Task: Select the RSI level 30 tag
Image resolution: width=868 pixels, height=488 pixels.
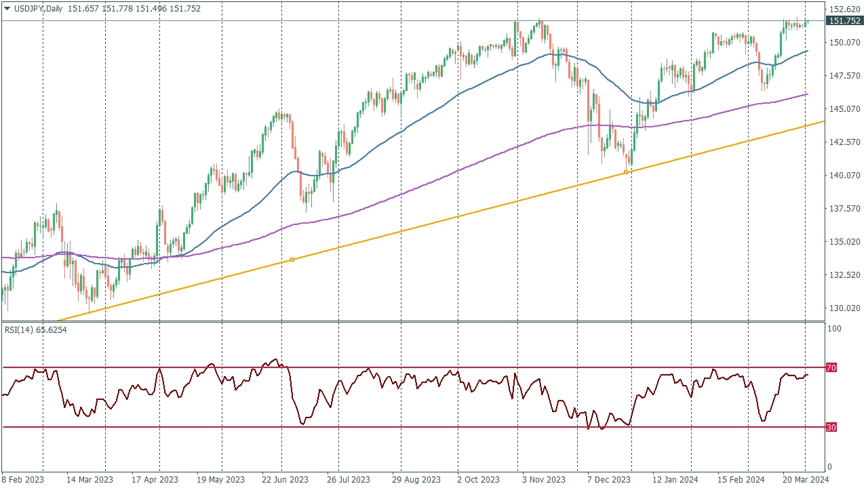Action: pyautogui.click(x=831, y=427)
